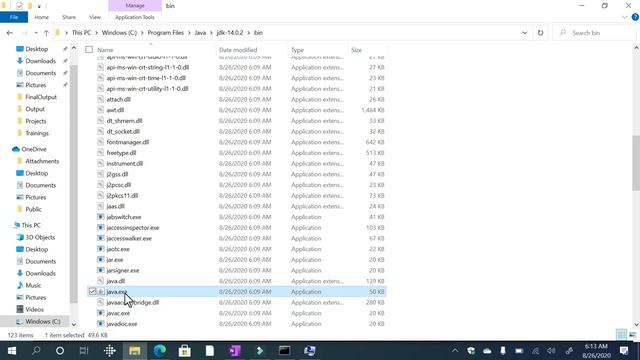
Task: Open the View ribbon tab
Action: pyautogui.click(x=95, y=17)
